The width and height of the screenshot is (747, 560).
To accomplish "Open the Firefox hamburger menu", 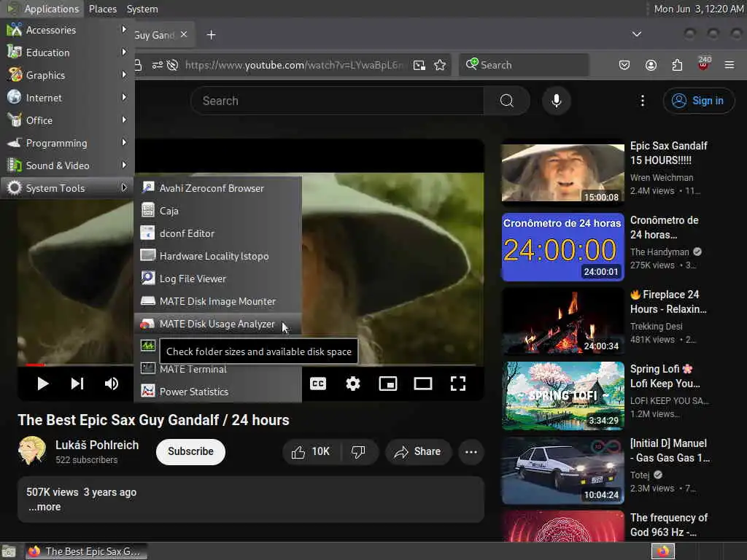I will click(729, 65).
